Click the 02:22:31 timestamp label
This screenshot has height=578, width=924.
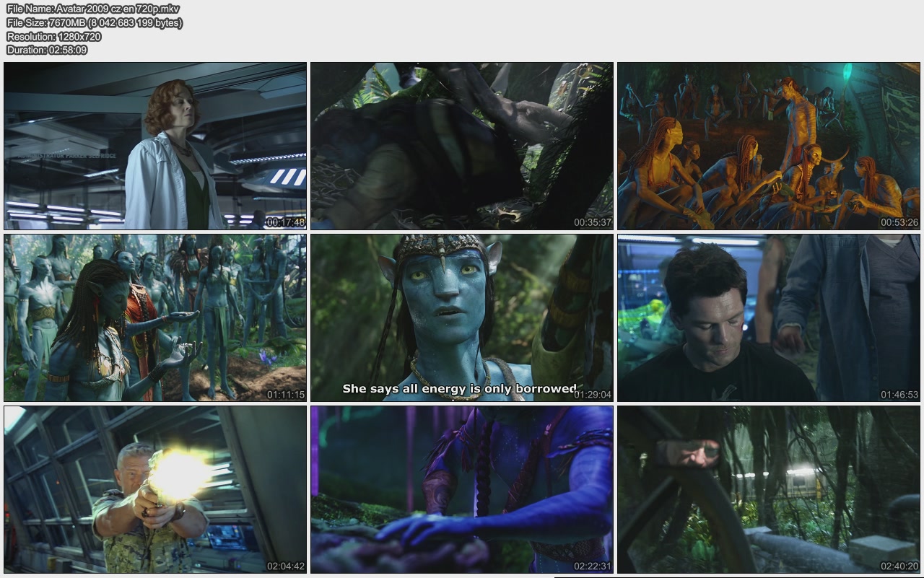pyautogui.click(x=592, y=566)
